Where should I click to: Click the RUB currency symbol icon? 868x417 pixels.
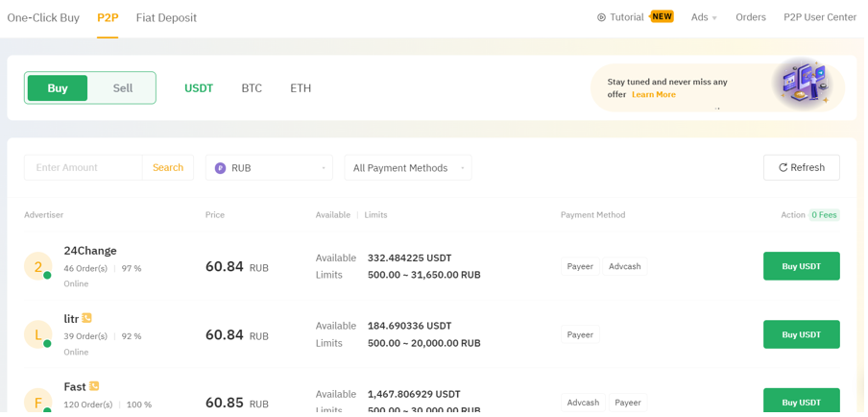click(x=221, y=168)
